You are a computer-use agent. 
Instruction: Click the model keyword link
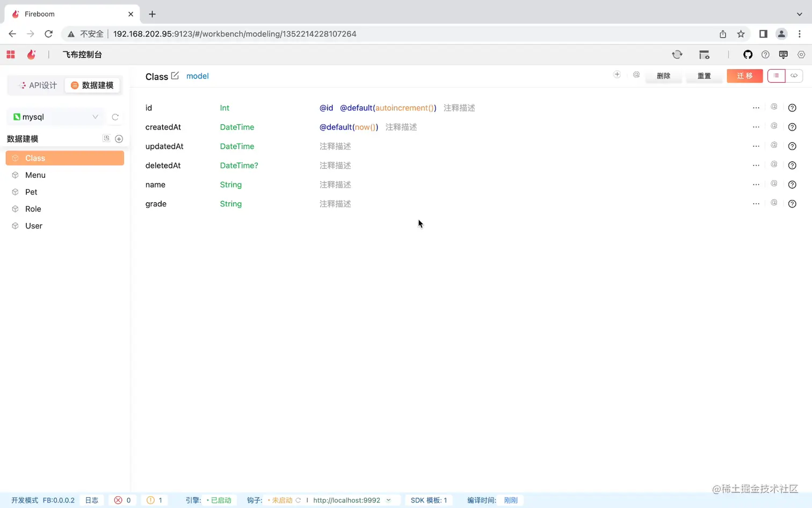[x=198, y=76]
